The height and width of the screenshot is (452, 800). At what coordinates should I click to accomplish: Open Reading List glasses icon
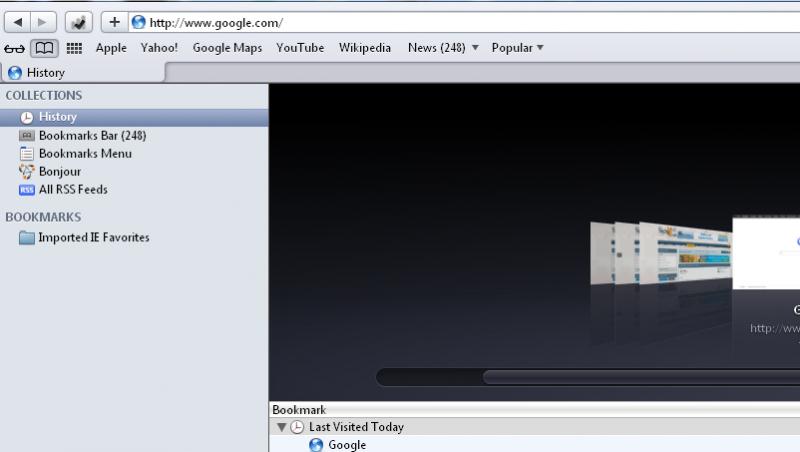click(14, 48)
